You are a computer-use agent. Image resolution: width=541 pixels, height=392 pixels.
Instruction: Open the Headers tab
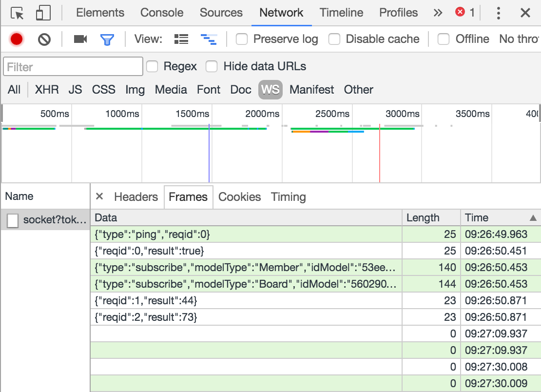(136, 197)
